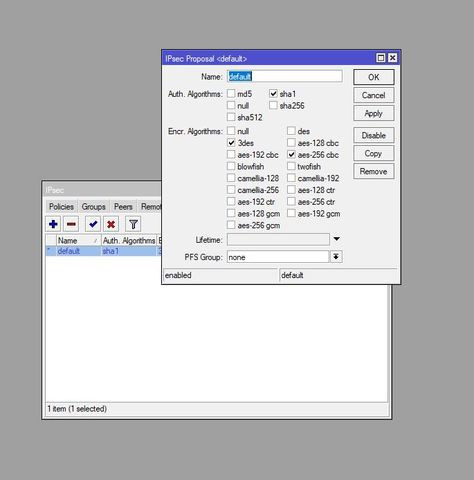The width and height of the screenshot is (474, 480).
Task: Add a new IPsec proposal with plus icon
Action: click(x=53, y=224)
